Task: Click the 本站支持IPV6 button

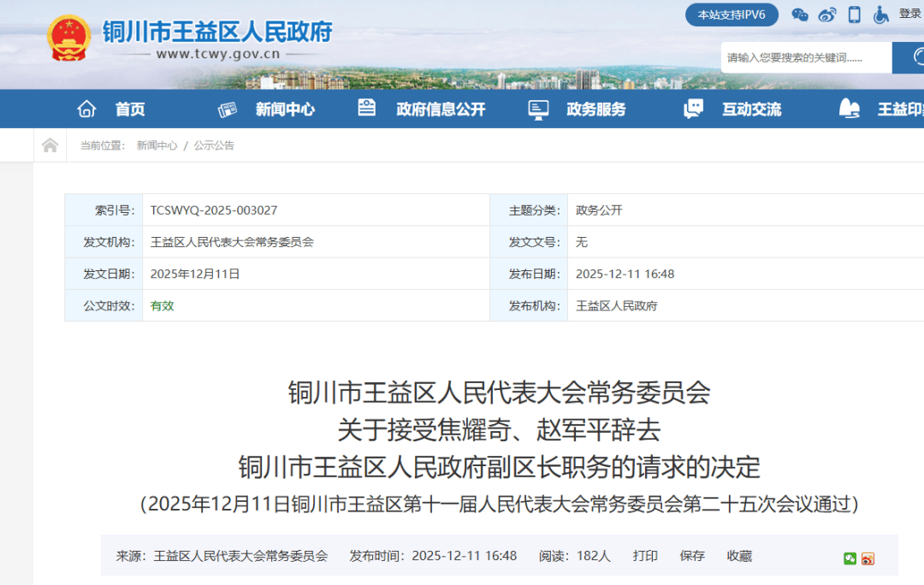Action: click(731, 15)
